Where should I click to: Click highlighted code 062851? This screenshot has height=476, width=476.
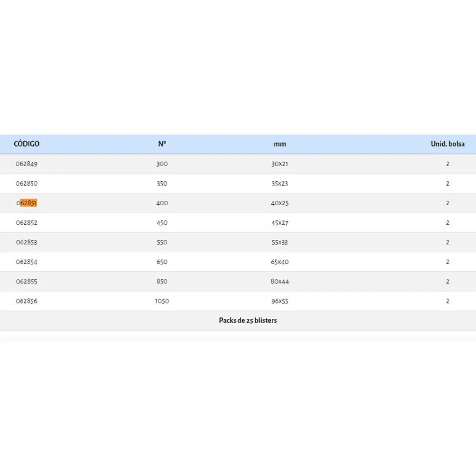pos(27,203)
